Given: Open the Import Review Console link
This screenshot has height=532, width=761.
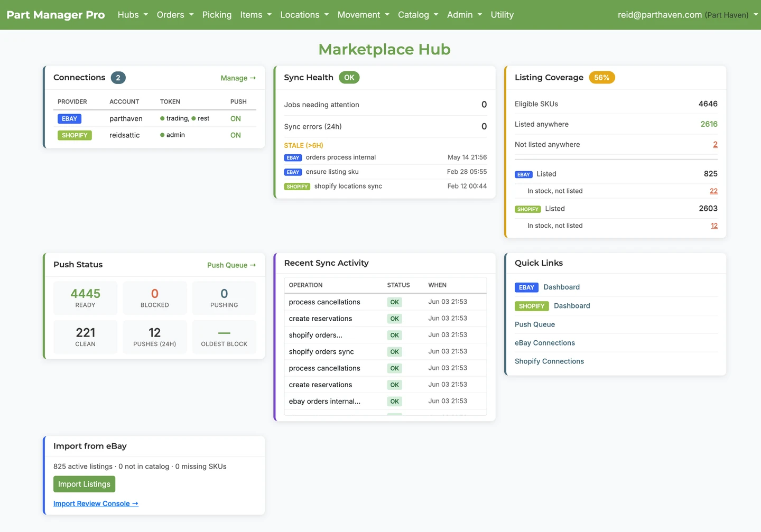Looking at the screenshot, I should [x=96, y=503].
